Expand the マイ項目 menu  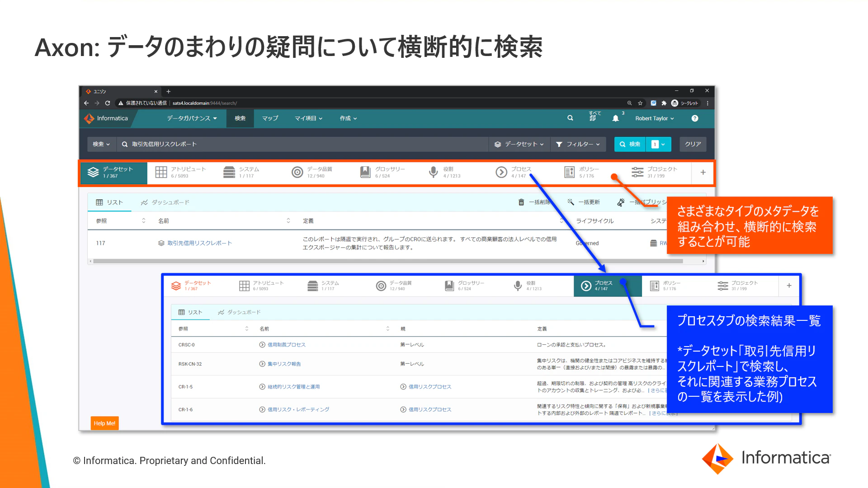[308, 118]
